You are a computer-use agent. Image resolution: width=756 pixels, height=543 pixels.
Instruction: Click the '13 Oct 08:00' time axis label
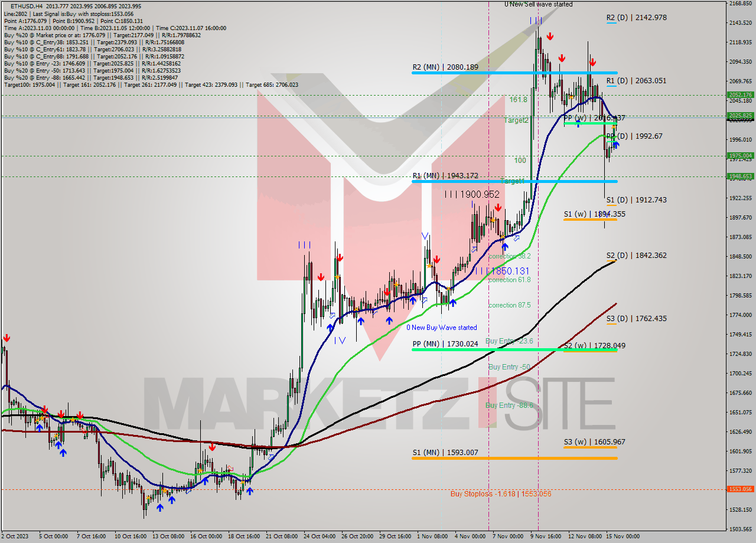coord(168,537)
